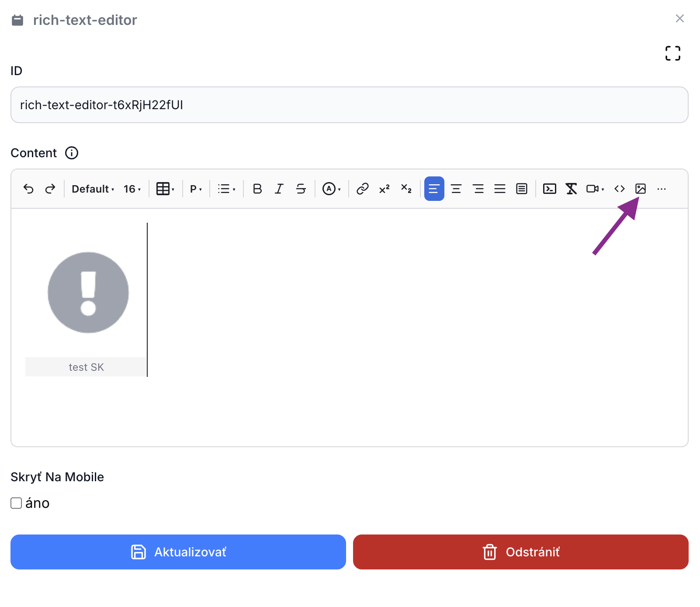This screenshot has width=700, height=607.
Task: Apply superscript formatting
Action: [x=385, y=189]
